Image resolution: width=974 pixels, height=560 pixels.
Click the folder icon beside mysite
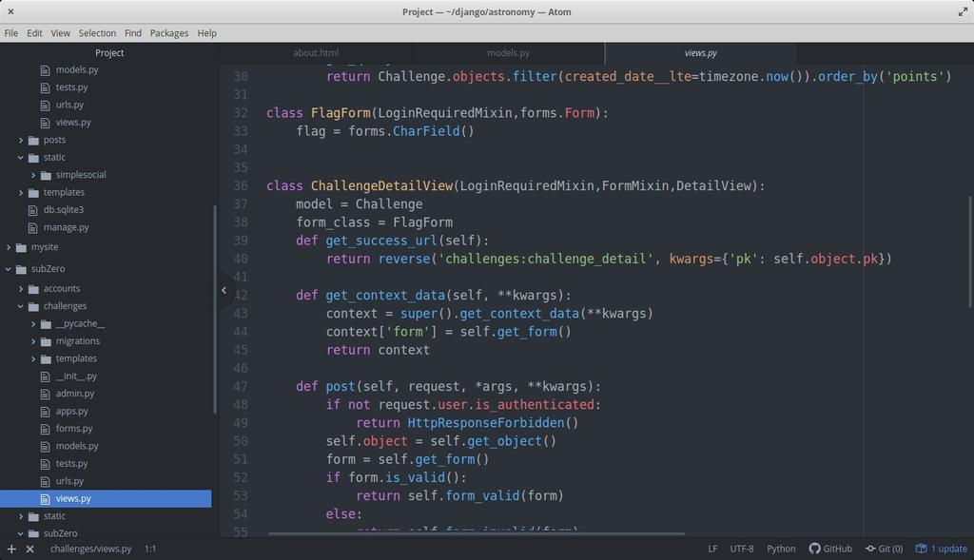click(x=21, y=247)
